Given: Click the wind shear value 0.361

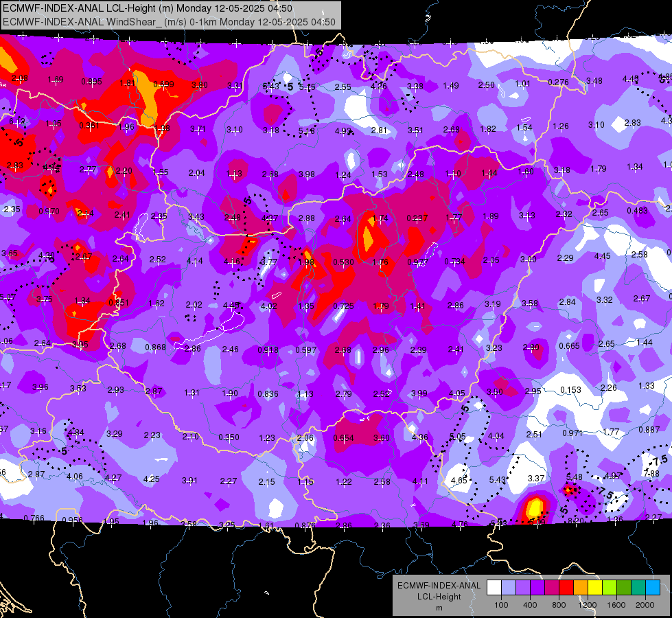Looking at the screenshot, I should pos(89,126).
